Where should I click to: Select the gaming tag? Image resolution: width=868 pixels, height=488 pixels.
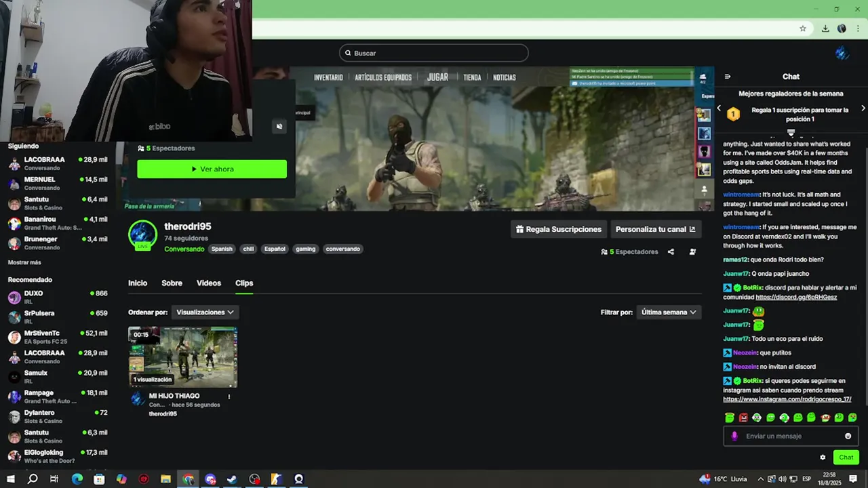(305, 249)
